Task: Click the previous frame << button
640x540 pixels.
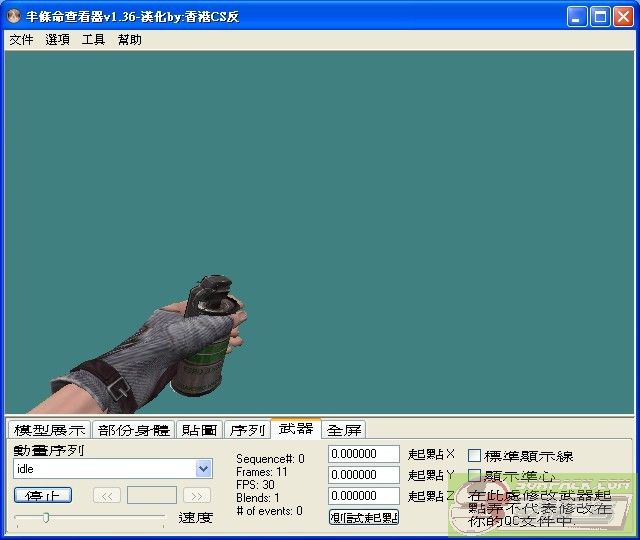Action: (x=107, y=495)
